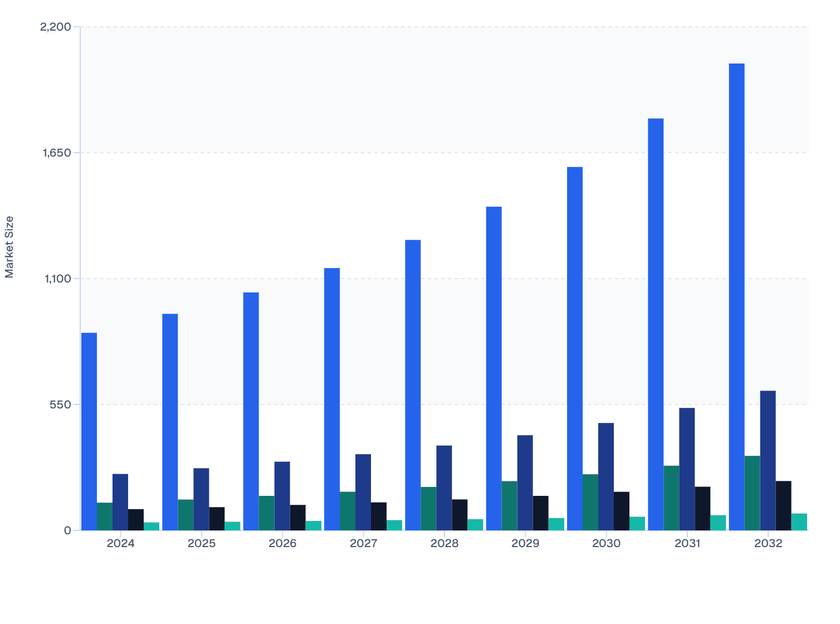840x624 pixels.
Task: Select the navy blue bar for 2032
Action: [768, 460]
